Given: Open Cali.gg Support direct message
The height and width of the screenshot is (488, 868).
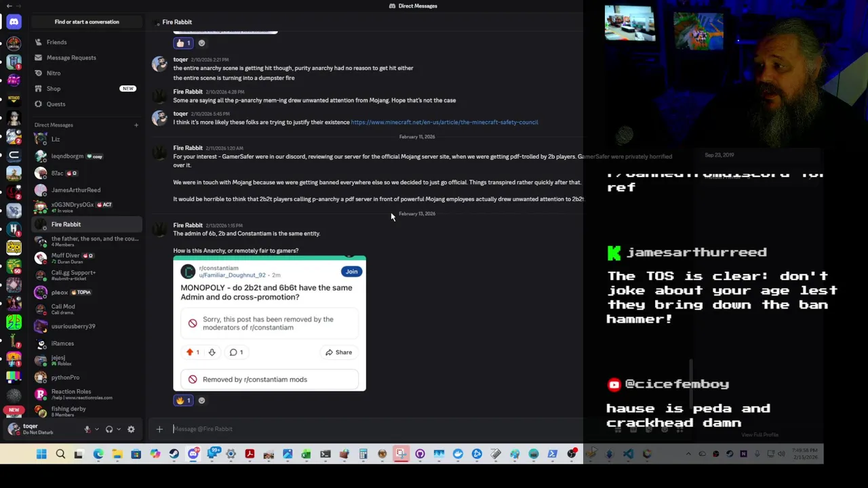Looking at the screenshot, I should tap(87, 275).
